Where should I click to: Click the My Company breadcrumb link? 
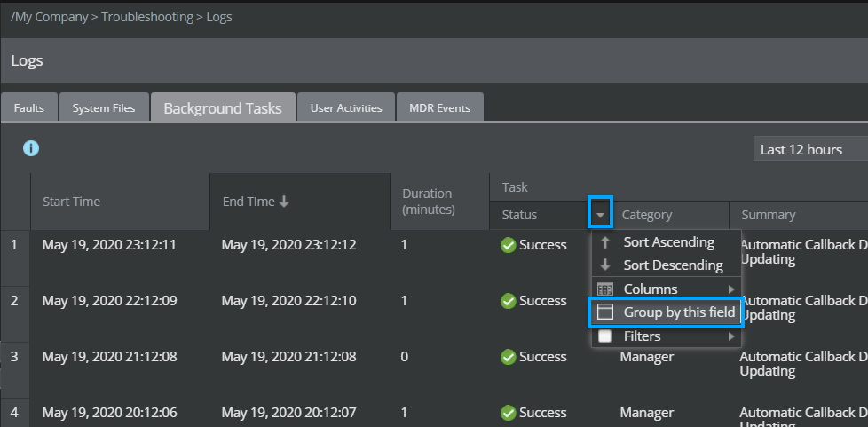50,17
